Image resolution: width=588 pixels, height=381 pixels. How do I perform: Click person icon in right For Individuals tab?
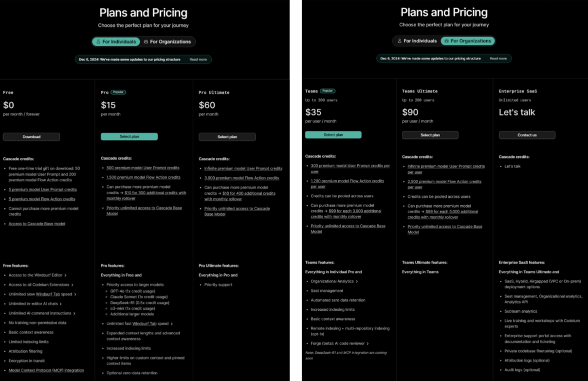[400, 41]
